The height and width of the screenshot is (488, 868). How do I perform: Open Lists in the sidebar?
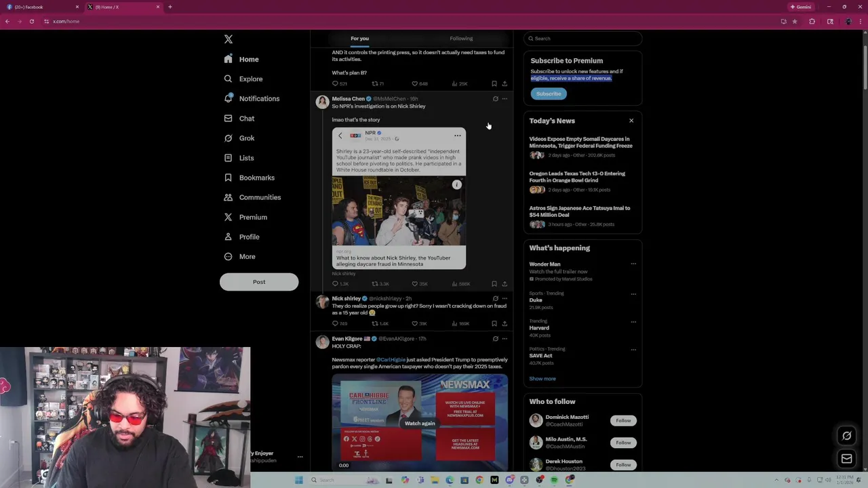click(x=239, y=158)
